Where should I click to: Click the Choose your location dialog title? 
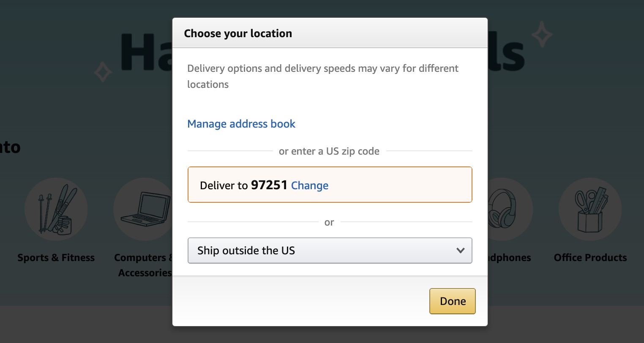(x=238, y=33)
